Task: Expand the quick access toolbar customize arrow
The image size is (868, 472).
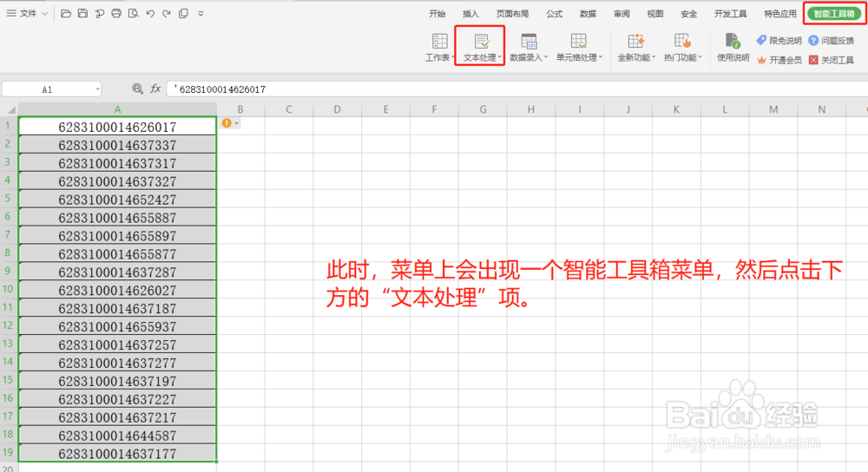Action: click(x=201, y=13)
